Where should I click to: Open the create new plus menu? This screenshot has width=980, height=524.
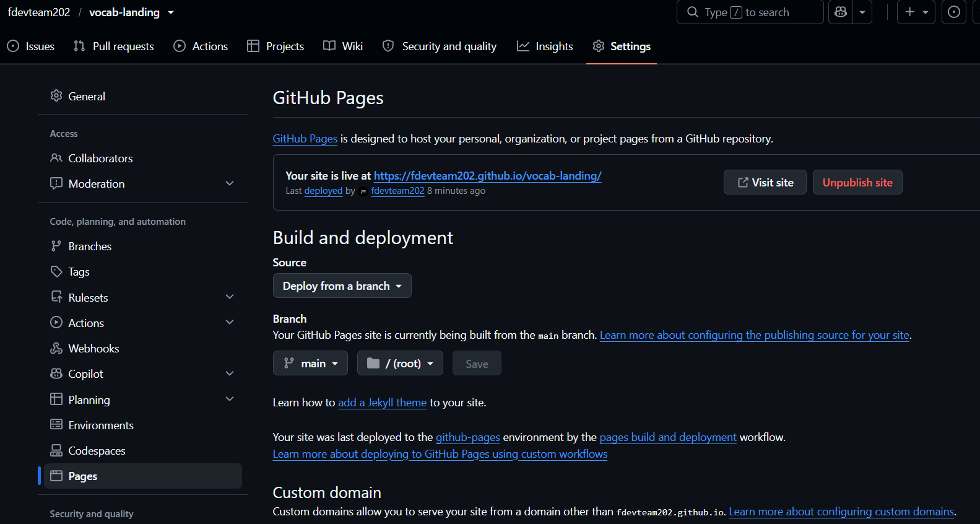point(916,12)
